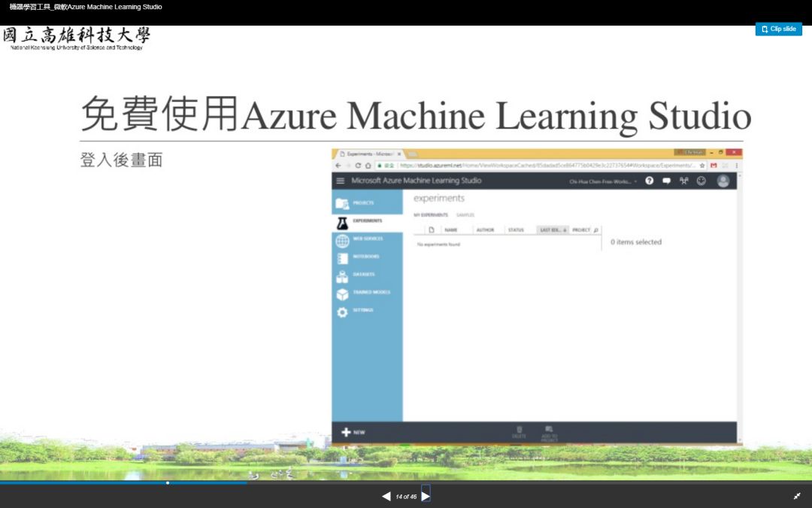Open the Projects sidebar item
The height and width of the screenshot is (508, 812).
tap(367, 202)
